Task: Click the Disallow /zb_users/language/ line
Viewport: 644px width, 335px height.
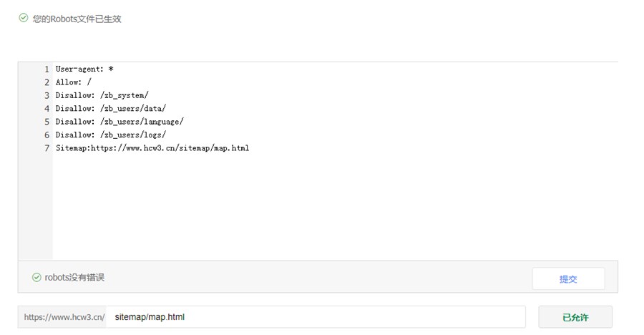Action: (x=119, y=121)
